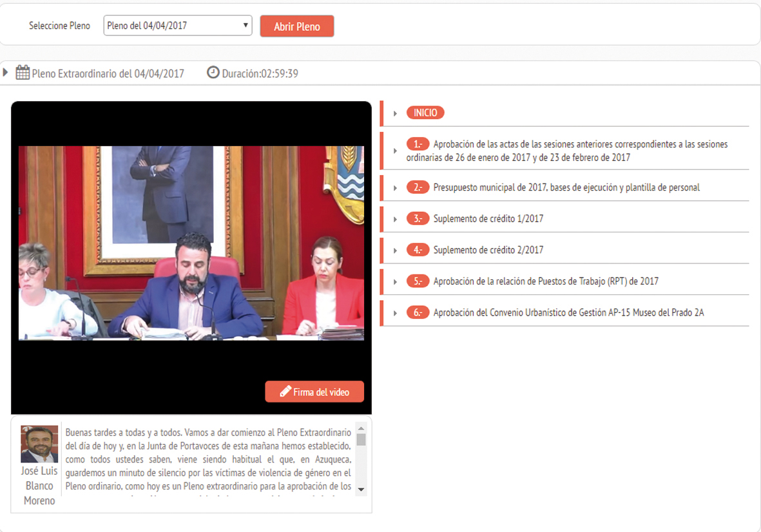The image size is (761, 532).
Task: Click the transcript scrollbar down arrow
Action: [x=361, y=489]
